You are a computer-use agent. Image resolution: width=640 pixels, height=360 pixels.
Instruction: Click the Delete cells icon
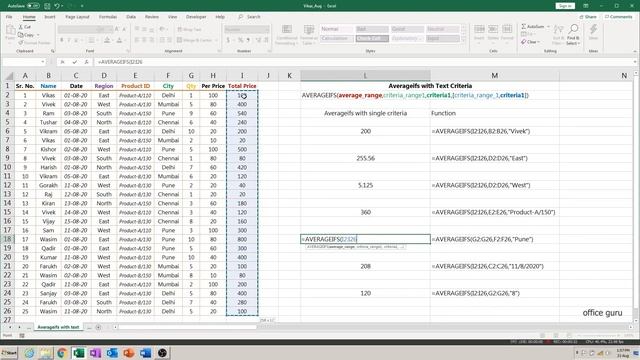click(493, 29)
